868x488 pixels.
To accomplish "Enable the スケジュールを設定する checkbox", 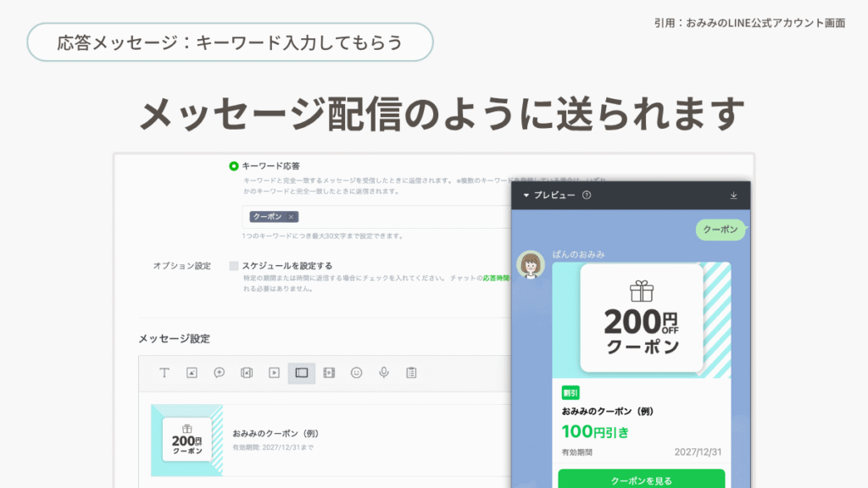I will pyautogui.click(x=234, y=265).
